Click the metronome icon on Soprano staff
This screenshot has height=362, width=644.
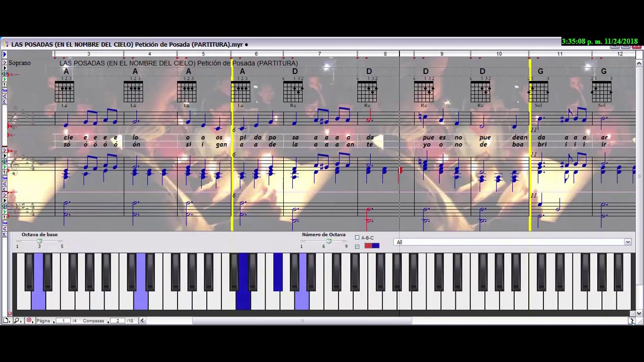coord(5,85)
